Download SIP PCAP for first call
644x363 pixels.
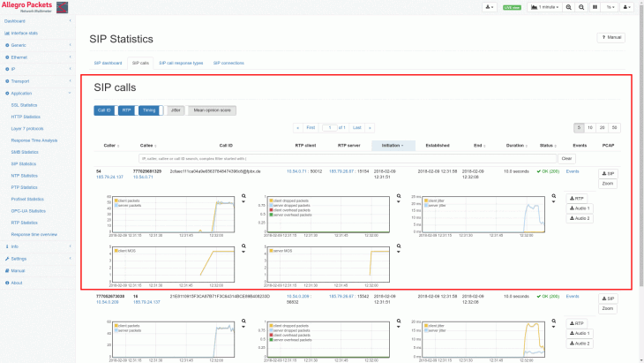pos(608,173)
